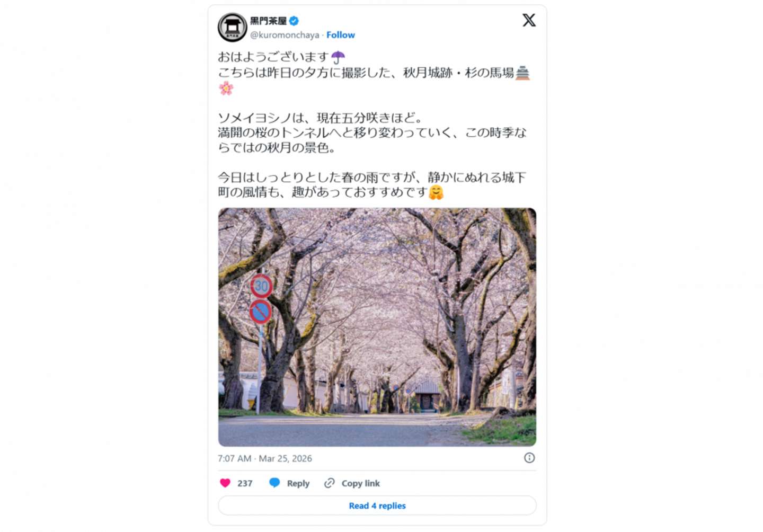The width and height of the screenshot is (763, 532).
Task: Open the cherry blossom tunnel photo
Action: click(x=377, y=327)
